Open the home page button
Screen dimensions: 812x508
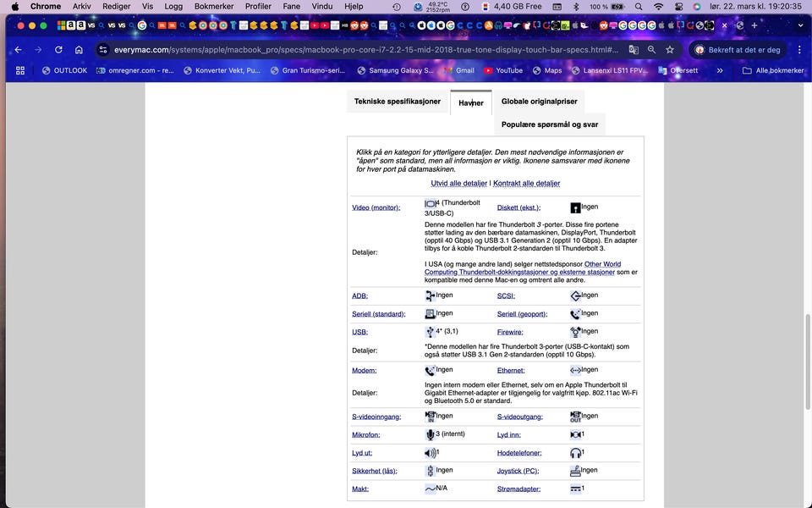(x=79, y=50)
